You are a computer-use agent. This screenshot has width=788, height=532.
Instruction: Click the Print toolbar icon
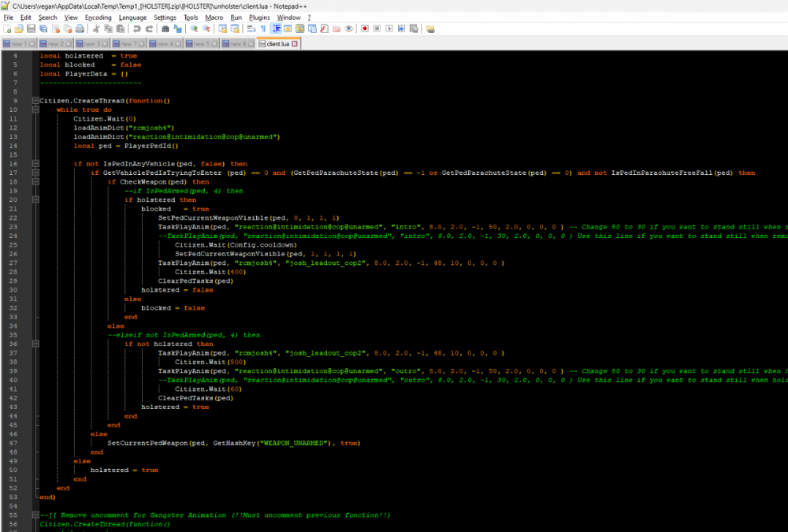80,29
